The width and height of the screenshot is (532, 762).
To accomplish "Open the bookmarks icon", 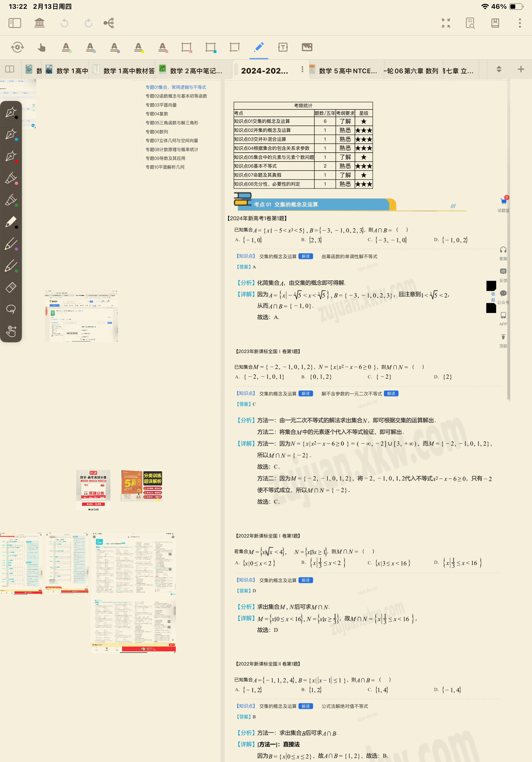I will [x=495, y=23].
